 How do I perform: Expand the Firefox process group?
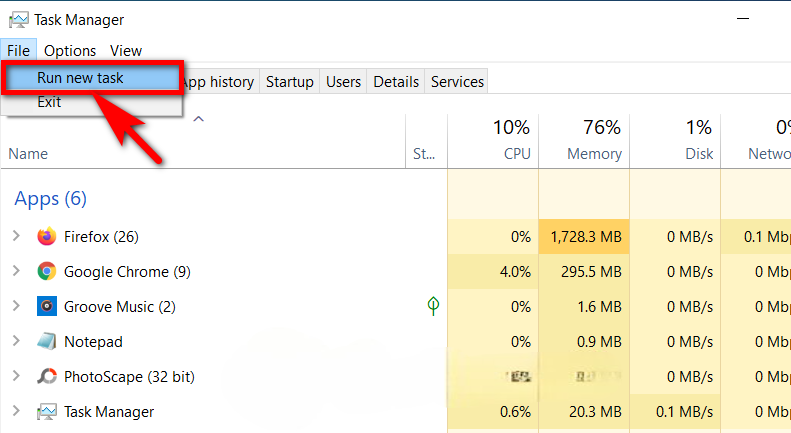click(x=16, y=236)
